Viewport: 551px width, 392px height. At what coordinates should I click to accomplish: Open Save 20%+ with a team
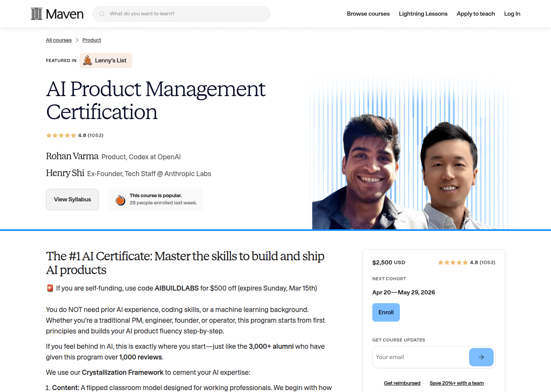click(456, 383)
